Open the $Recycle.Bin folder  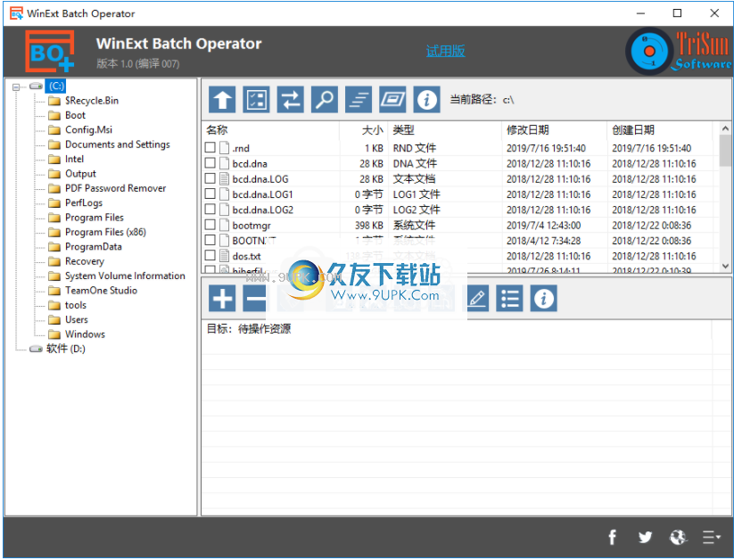(92, 101)
